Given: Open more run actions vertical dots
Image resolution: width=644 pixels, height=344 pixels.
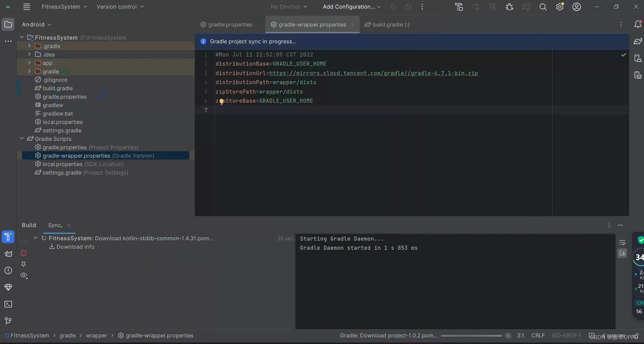Looking at the screenshot, I should coord(422,7).
